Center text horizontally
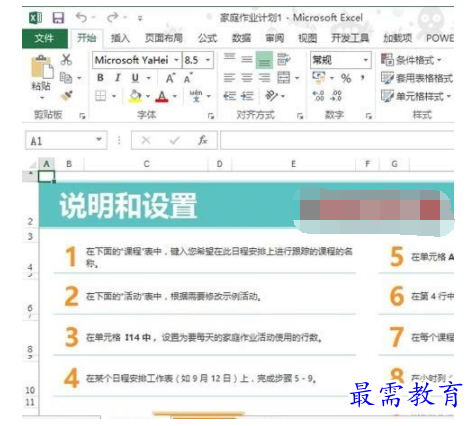Image resolution: width=471 pixels, height=426 pixels. coord(247,78)
